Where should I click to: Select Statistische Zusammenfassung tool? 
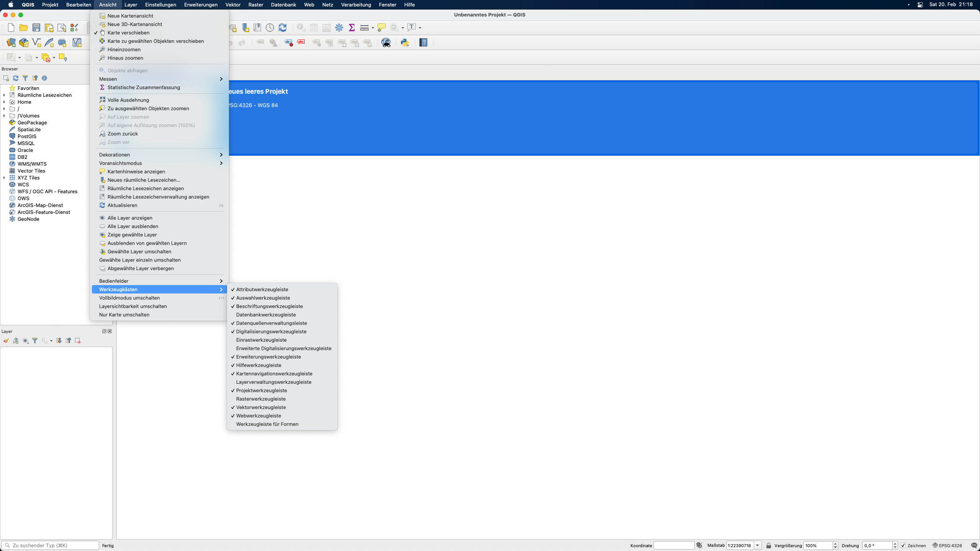pos(144,88)
